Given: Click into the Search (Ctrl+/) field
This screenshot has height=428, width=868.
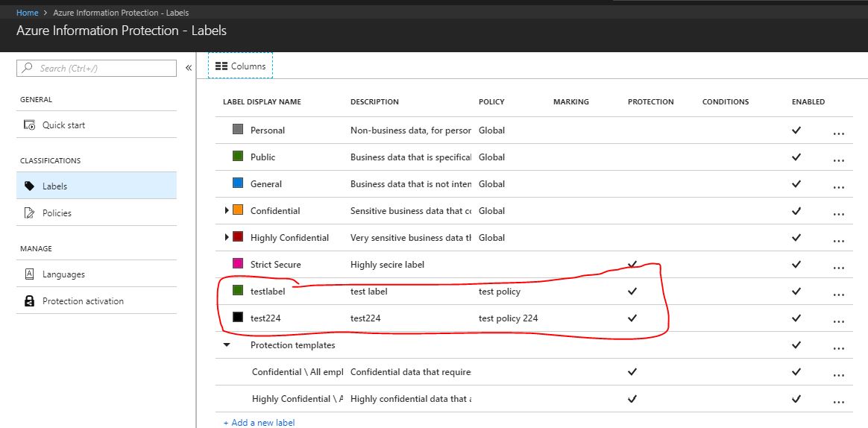Looking at the screenshot, I should tap(96, 68).
